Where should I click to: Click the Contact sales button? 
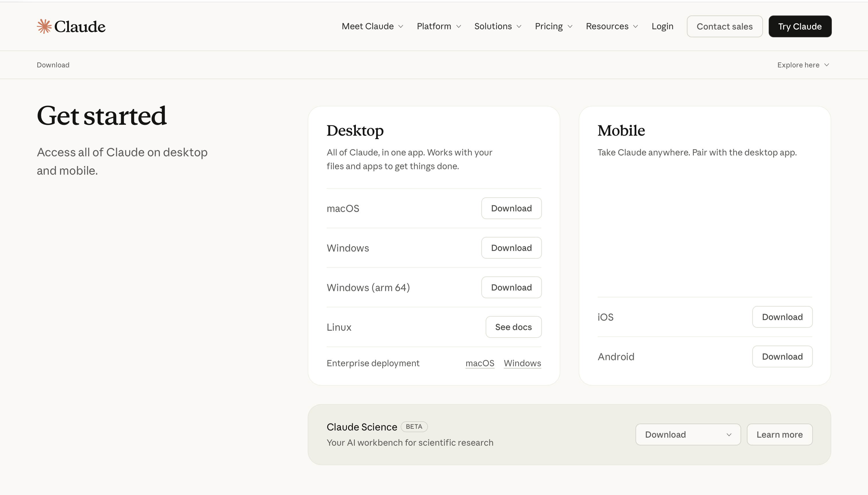click(x=724, y=26)
